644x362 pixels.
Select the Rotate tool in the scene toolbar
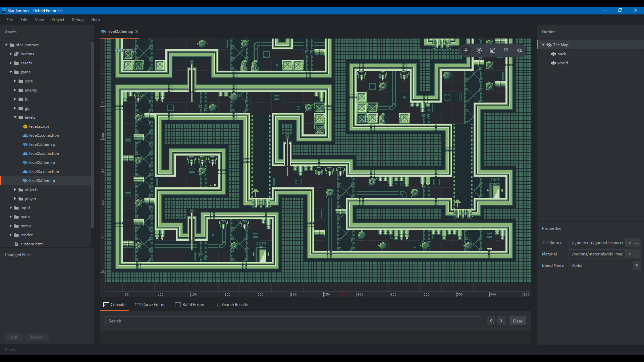(479, 50)
